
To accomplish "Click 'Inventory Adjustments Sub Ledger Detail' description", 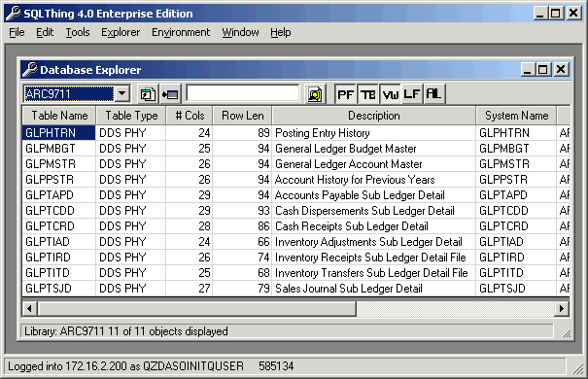I will coord(368,242).
